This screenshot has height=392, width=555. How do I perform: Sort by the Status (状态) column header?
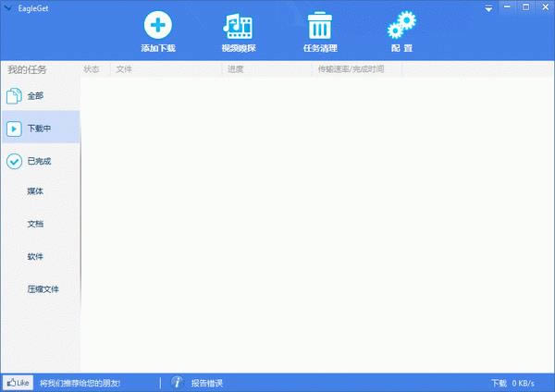[92, 69]
